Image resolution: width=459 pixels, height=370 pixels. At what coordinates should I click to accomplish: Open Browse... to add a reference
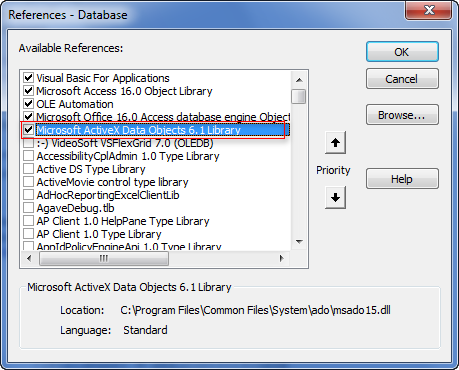402,115
